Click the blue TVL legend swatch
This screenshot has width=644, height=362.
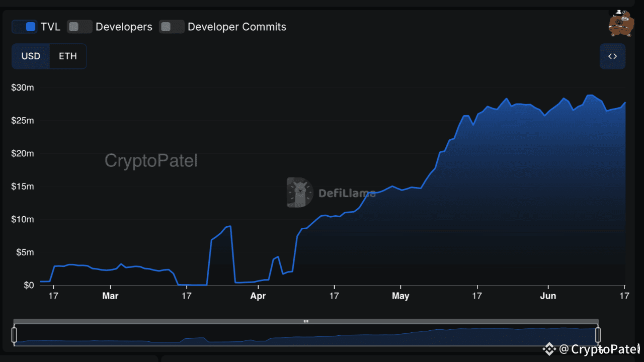(x=31, y=27)
